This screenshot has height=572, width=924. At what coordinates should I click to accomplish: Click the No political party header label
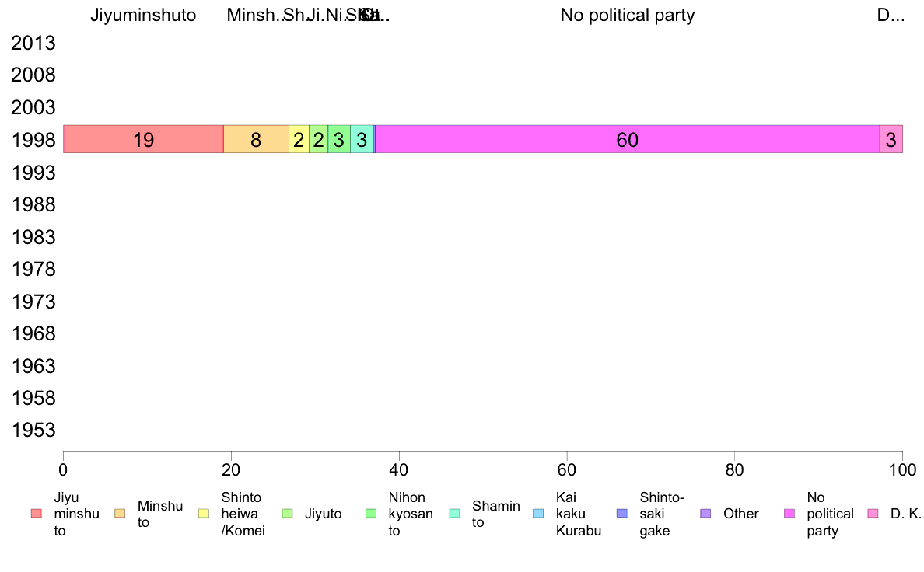(x=628, y=16)
